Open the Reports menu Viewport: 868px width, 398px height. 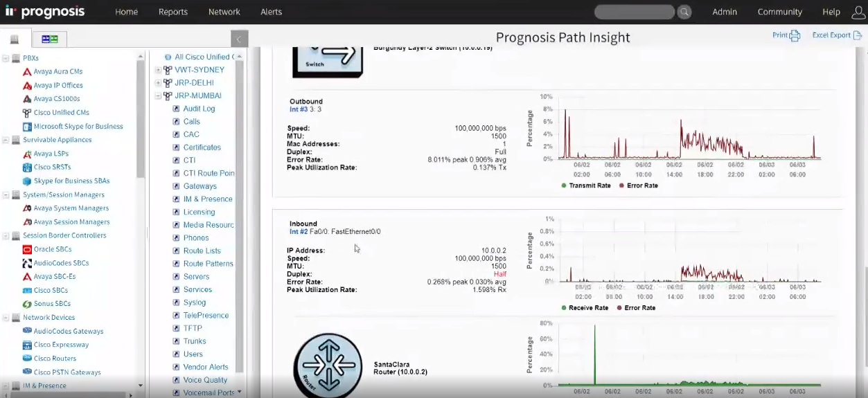point(172,12)
